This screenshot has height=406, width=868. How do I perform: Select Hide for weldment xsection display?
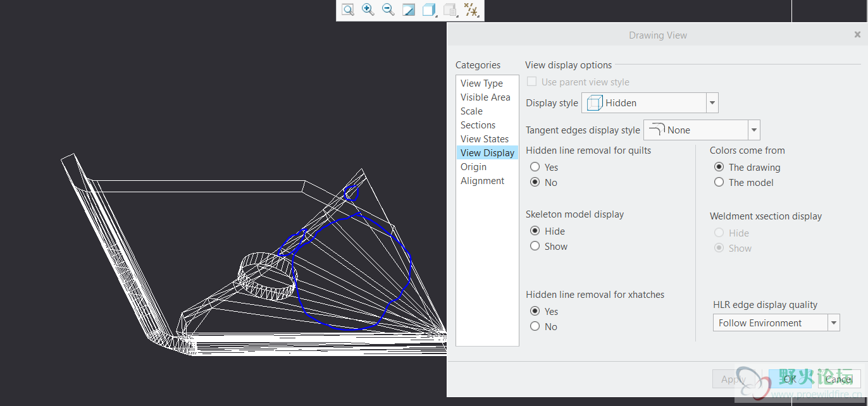click(719, 233)
